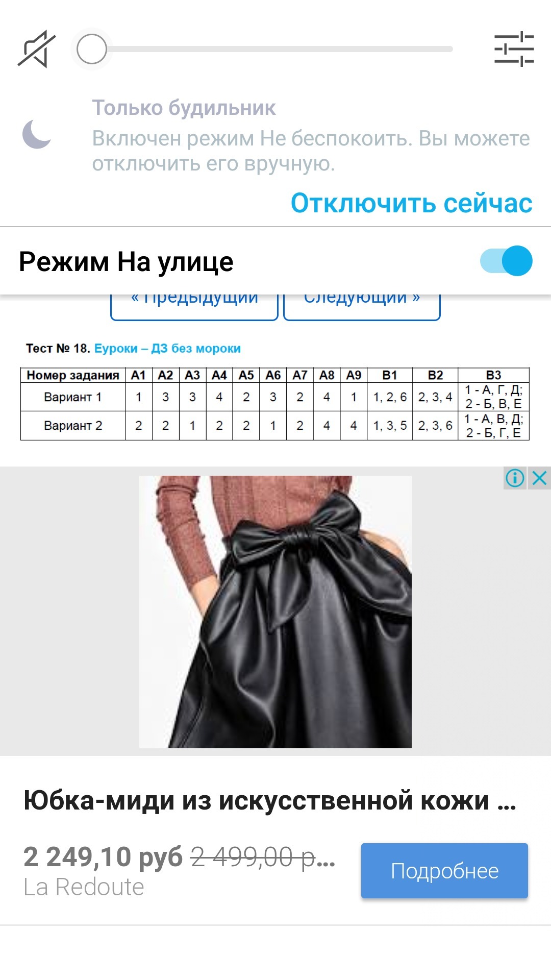
Task: Tap the muted speaker icon
Action: (37, 49)
